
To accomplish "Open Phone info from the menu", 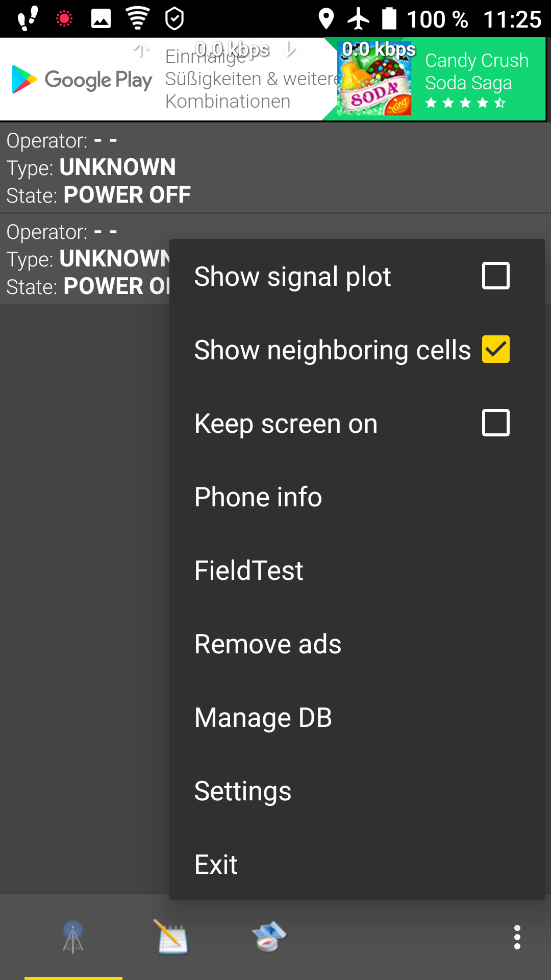I will point(258,497).
